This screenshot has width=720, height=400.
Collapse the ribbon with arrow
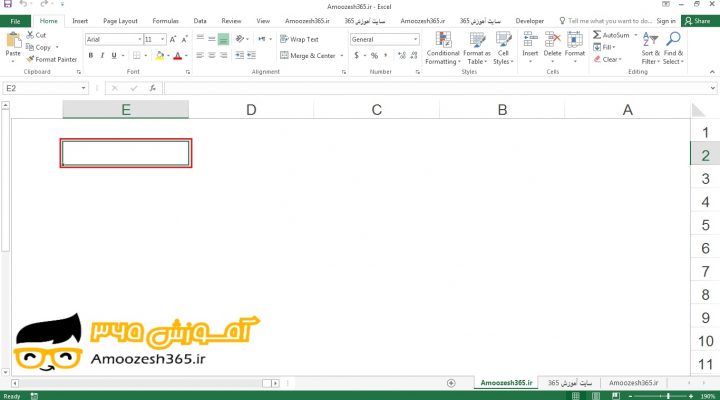(712, 72)
